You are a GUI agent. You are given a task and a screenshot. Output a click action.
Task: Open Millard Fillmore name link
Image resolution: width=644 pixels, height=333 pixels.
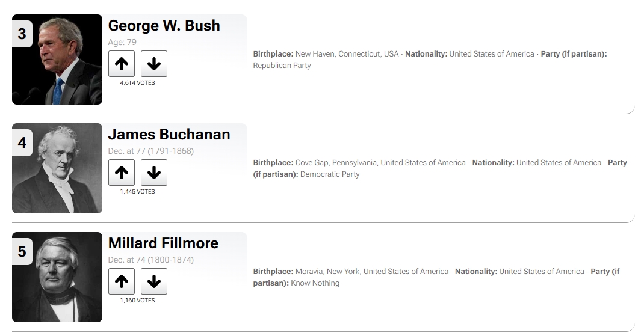tap(163, 243)
